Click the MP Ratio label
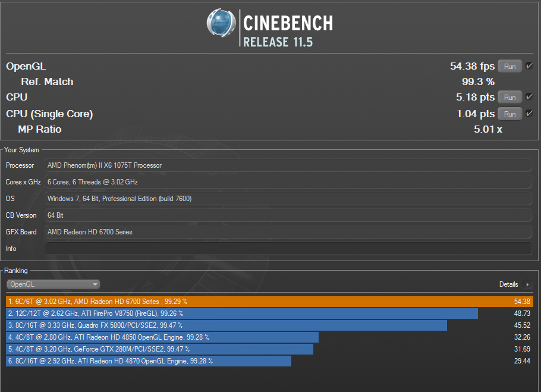Screen dimensions: 541x392 [x=40, y=129]
